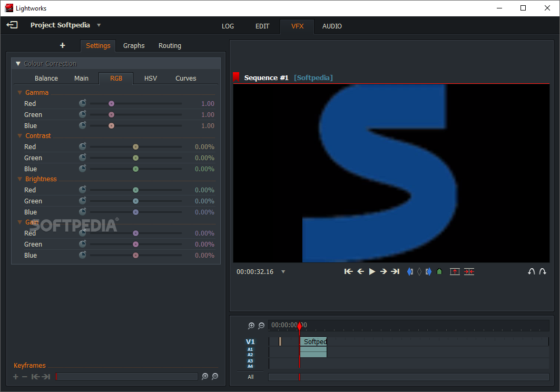Collapse the Colour Correction panel
Screen dimensions: 560x392
pyautogui.click(x=18, y=64)
